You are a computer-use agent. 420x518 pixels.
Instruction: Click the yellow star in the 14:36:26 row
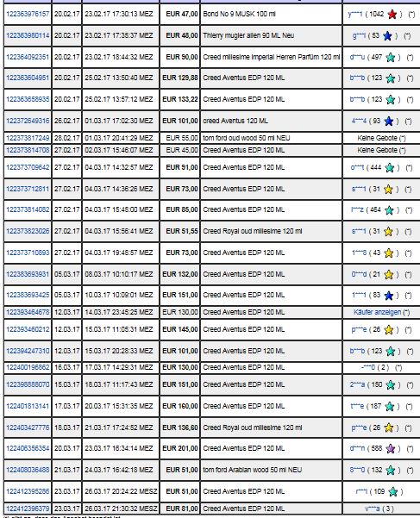pos(389,190)
